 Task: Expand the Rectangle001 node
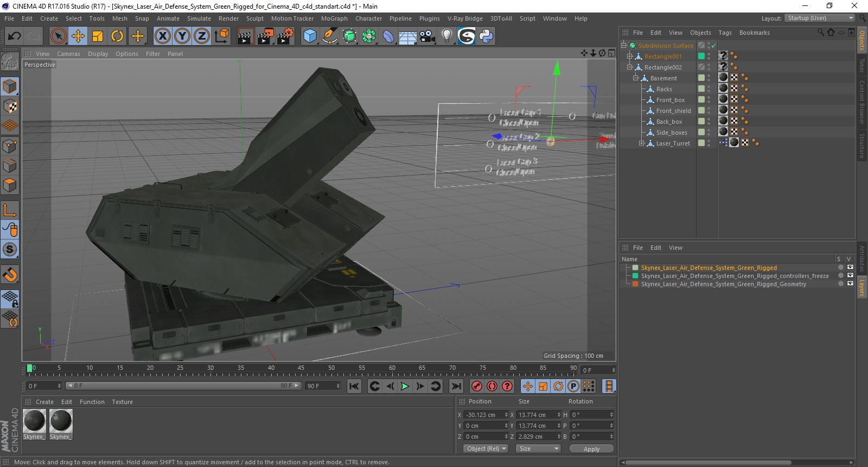[630, 56]
